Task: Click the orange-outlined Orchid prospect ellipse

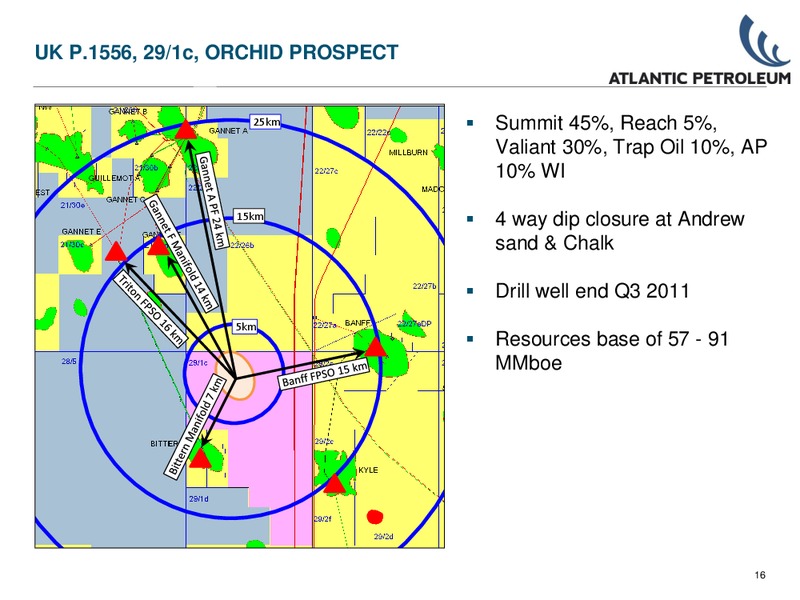Action: pos(235,377)
